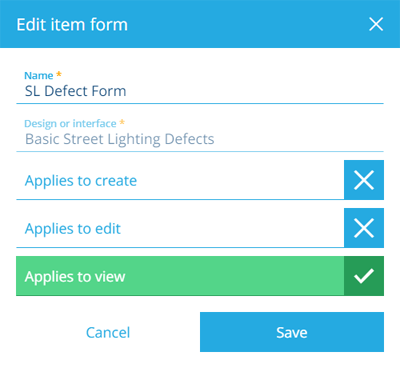Disable the Applies to view option
The image size is (400, 368).
(200, 276)
